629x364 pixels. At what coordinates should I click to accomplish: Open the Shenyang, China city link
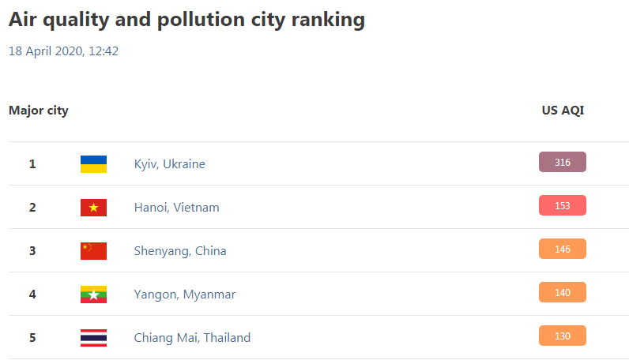(x=180, y=251)
